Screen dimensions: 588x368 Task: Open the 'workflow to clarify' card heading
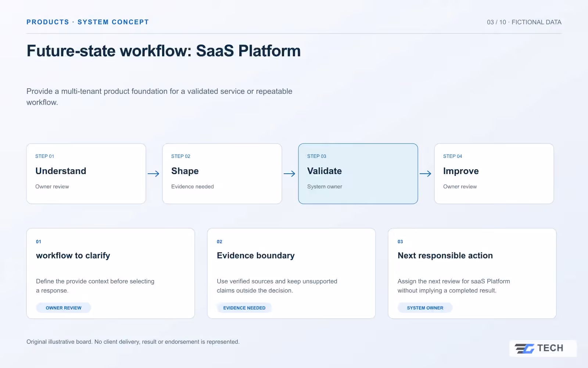[73, 255]
